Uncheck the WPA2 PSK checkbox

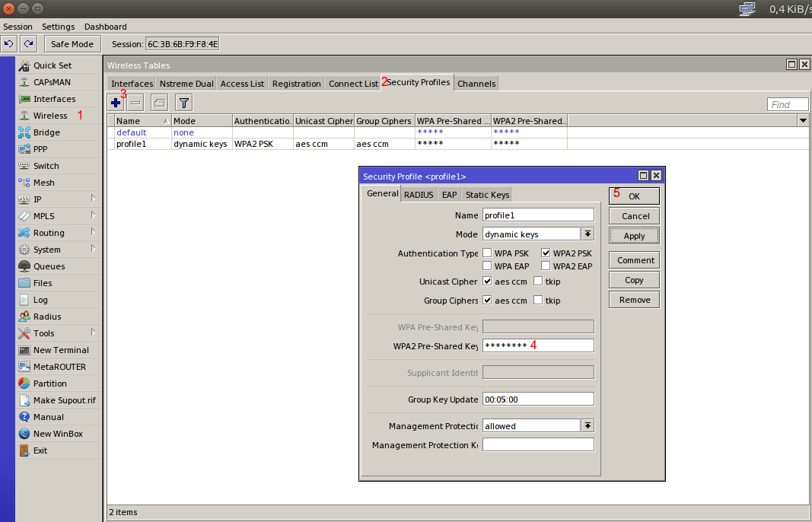(x=546, y=253)
